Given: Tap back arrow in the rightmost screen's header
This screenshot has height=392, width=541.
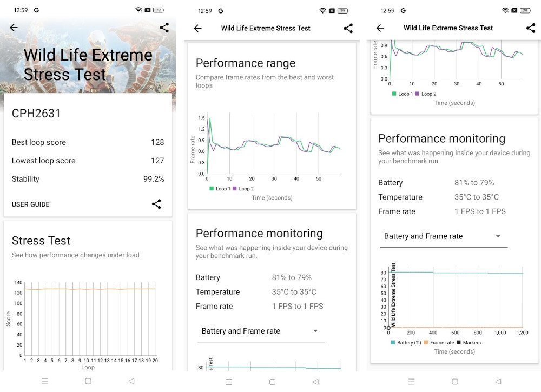Looking at the screenshot, I should [380, 28].
